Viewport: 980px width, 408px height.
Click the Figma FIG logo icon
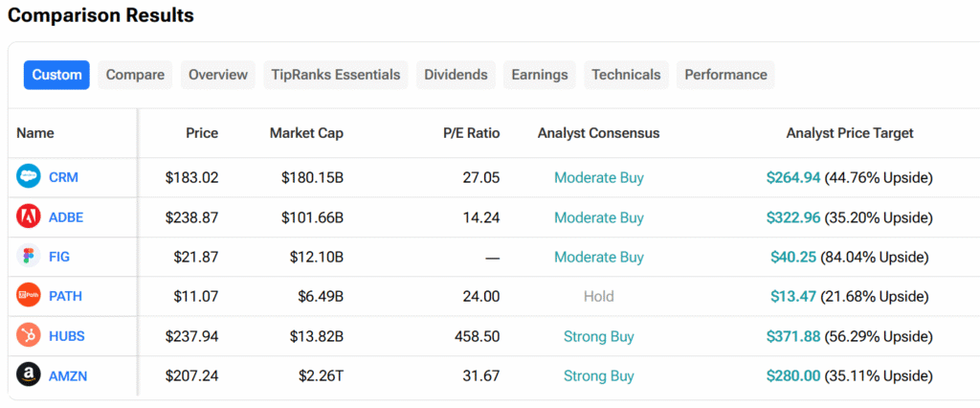[x=29, y=257]
